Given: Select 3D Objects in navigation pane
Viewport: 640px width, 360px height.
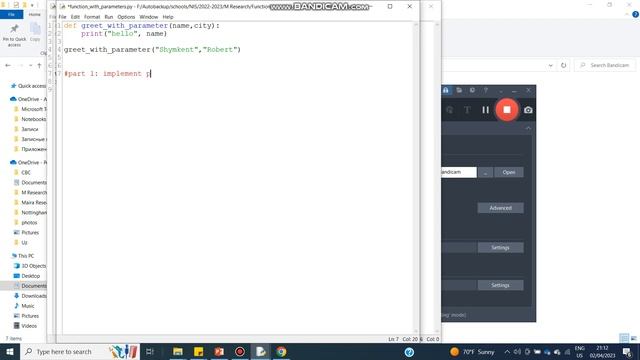Looking at the screenshot, I should (x=30, y=266).
